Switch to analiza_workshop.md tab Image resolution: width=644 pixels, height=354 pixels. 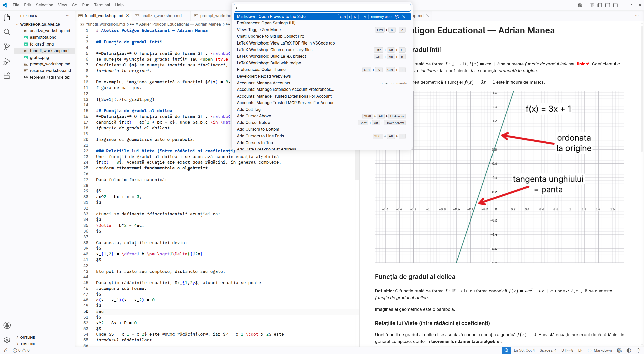coord(161,16)
